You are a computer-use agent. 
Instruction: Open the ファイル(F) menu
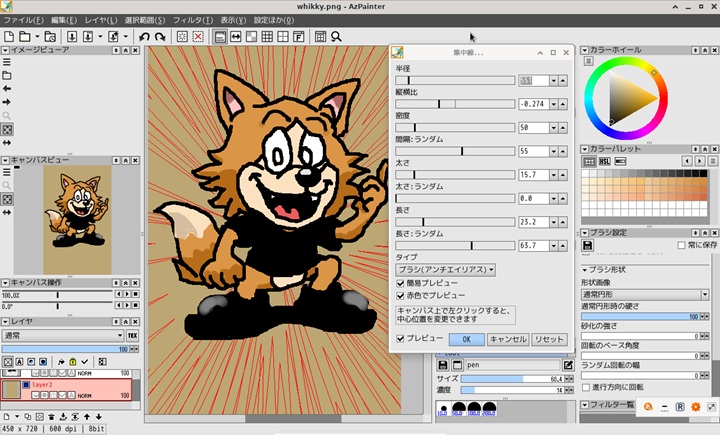tap(23, 20)
